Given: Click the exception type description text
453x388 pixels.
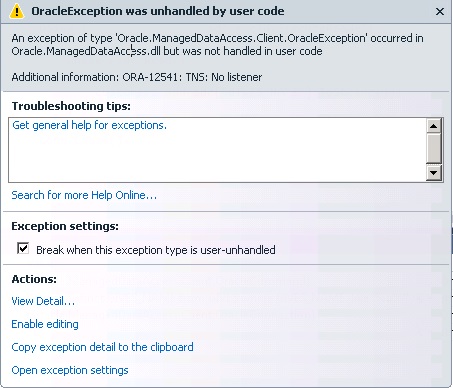Looking at the screenshot, I should [x=217, y=45].
